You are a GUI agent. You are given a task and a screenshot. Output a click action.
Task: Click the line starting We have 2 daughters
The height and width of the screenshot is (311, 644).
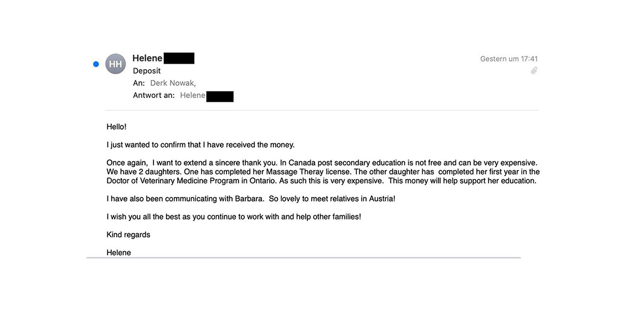coord(323,172)
